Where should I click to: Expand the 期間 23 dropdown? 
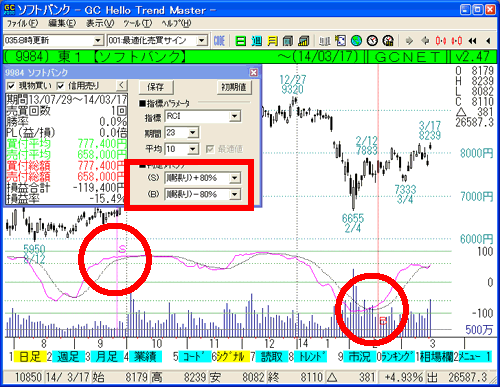(193, 133)
